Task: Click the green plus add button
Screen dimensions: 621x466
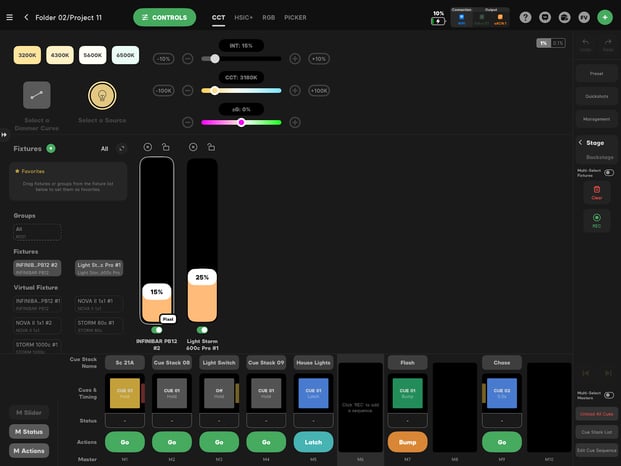Action: click(x=605, y=17)
